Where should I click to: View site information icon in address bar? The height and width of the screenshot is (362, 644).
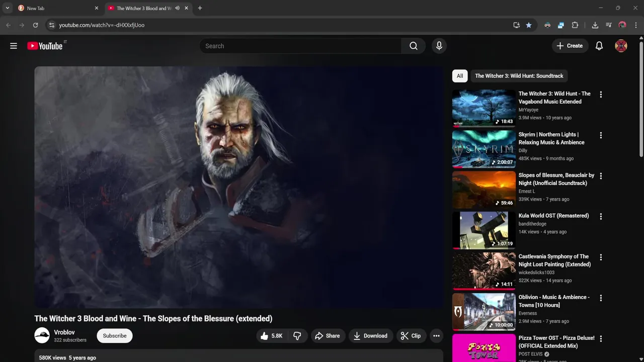click(x=51, y=25)
